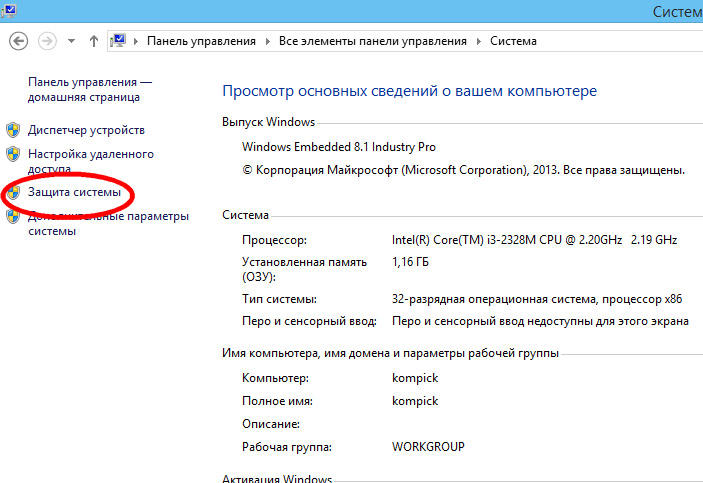The width and height of the screenshot is (703, 483).
Task: Click the Описание: label
Action: 271,424
